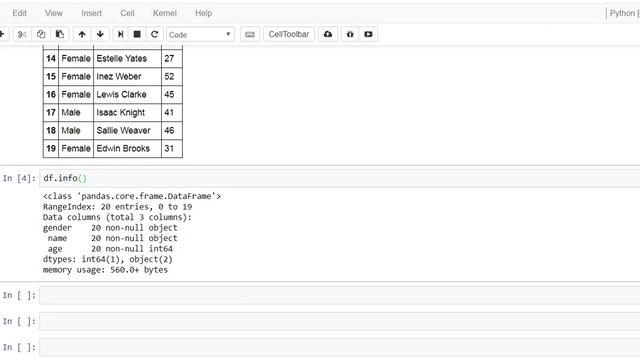
Task: Click the 'gender 20 non-null object' output line
Action: [110, 228]
